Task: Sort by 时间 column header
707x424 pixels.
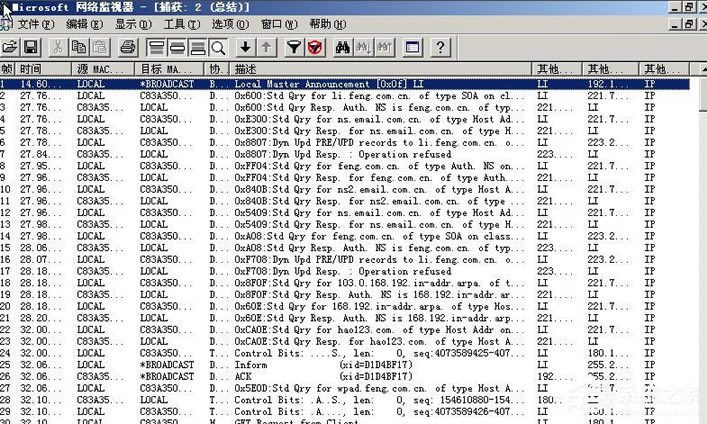Action: [44, 69]
